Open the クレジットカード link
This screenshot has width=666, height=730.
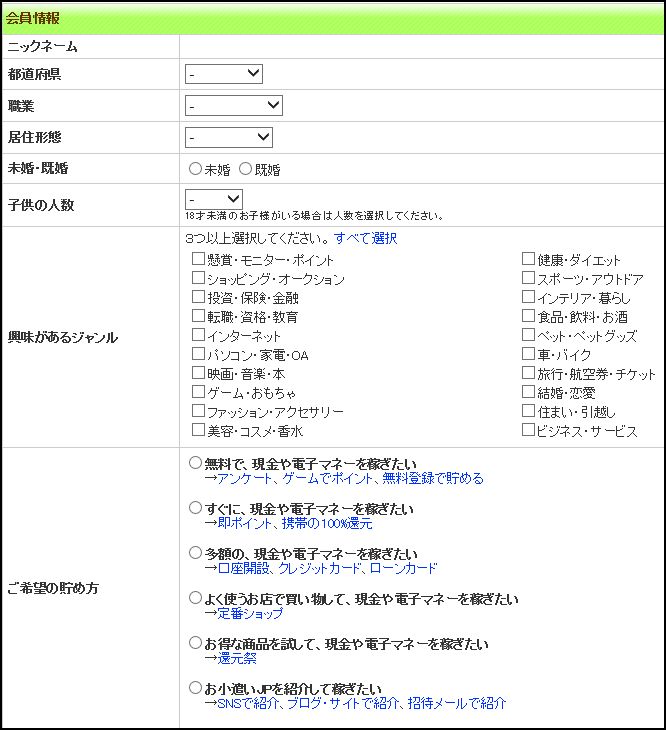(320, 568)
